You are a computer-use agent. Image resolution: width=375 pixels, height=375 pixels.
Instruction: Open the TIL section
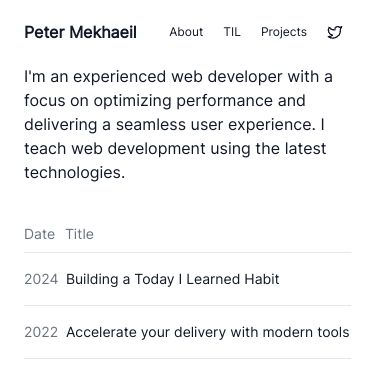232,32
